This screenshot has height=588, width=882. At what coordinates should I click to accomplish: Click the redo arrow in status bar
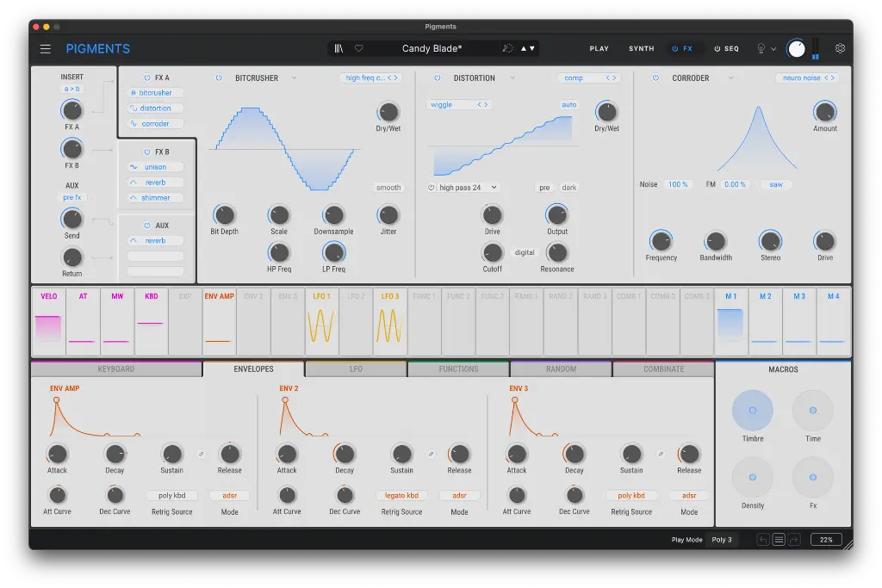click(x=793, y=540)
